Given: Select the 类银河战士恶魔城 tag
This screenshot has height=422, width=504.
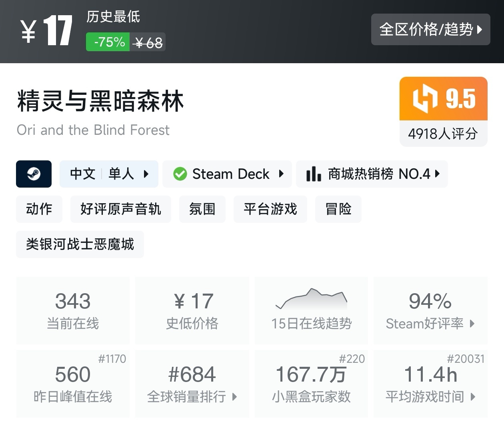Looking at the screenshot, I should 80,244.
